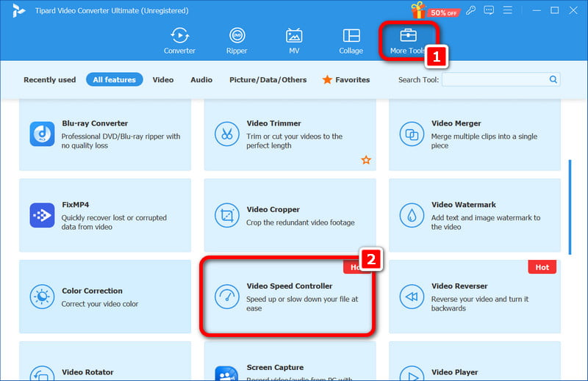Open Video Merger title

tap(456, 123)
